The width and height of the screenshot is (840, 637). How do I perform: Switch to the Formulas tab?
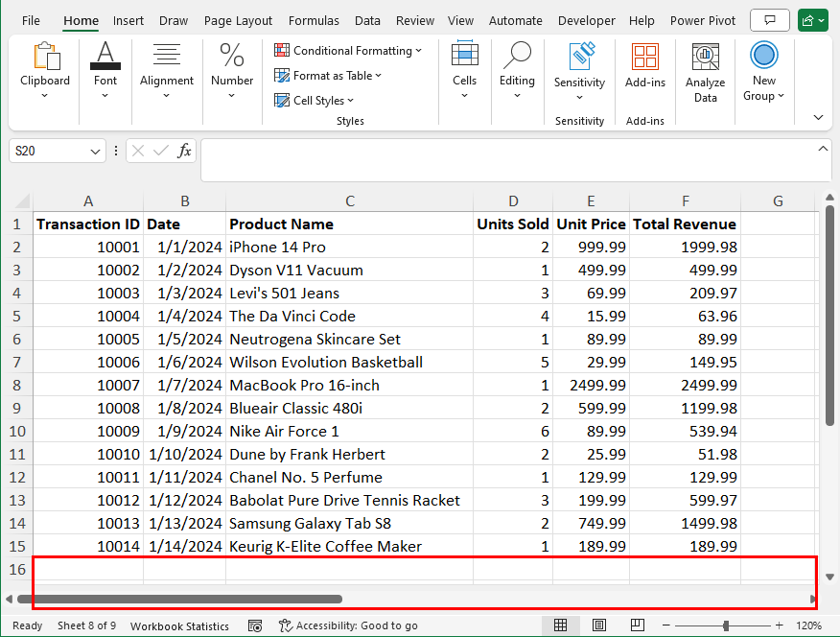314,20
